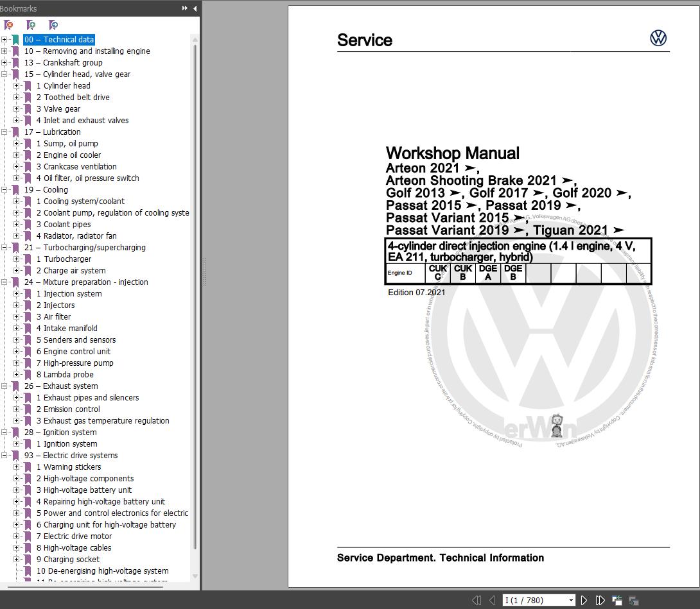Open '10 De-energising high-voltage system' bookmark

[x=102, y=571]
